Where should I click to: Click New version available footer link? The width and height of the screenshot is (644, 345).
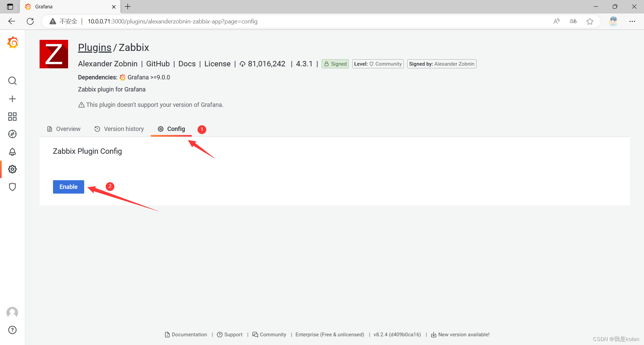tap(460, 335)
